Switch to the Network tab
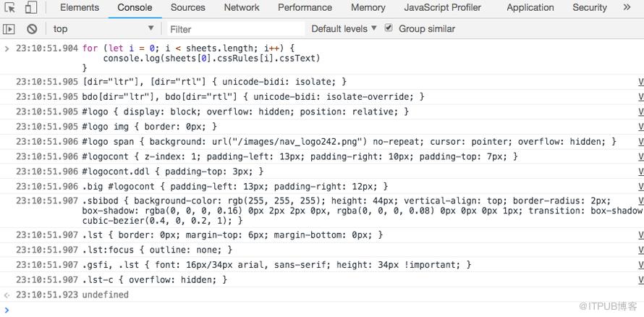The height and width of the screenshot is (317, 644). click(x=242, y=8)
